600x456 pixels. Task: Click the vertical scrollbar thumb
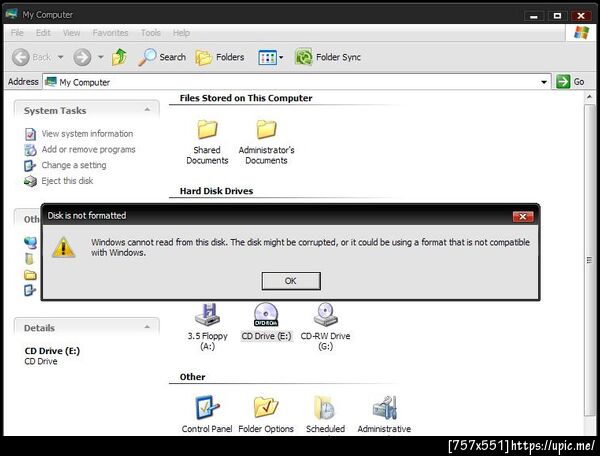pyautogui.click(x=589, y=260)
